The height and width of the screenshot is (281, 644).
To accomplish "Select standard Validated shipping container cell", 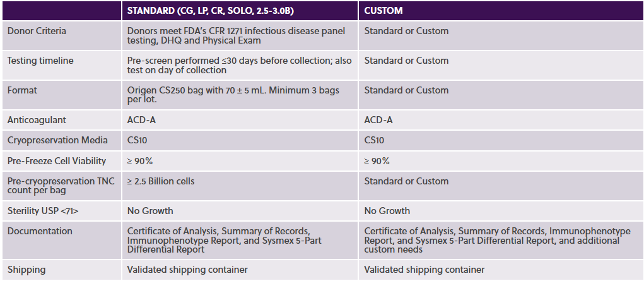I will (187, 270).
